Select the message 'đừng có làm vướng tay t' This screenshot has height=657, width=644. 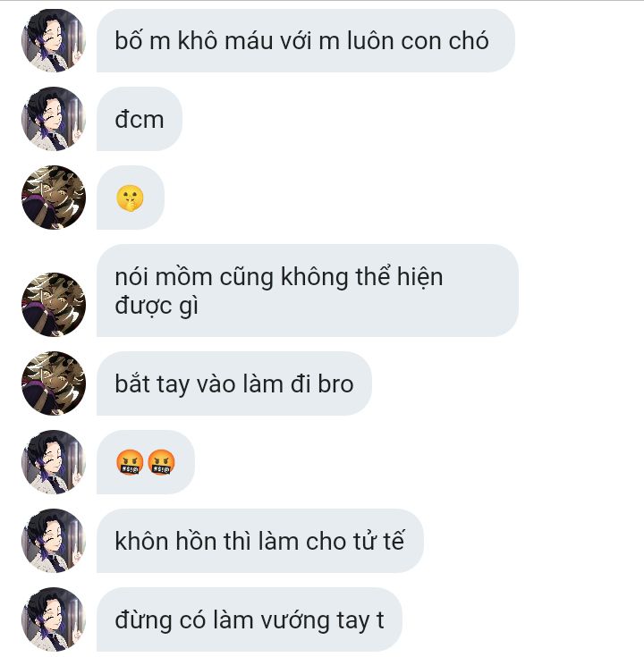250,619
